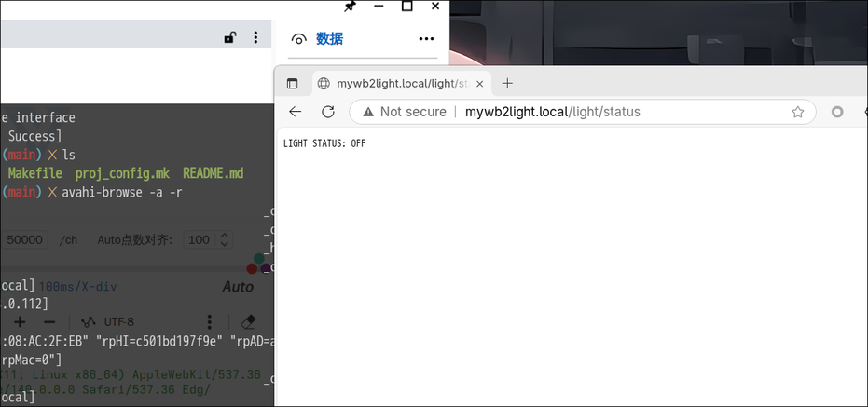This screenshot has height=407, width=868.
Task: Click the eraser clear icon
Action: 249,322
